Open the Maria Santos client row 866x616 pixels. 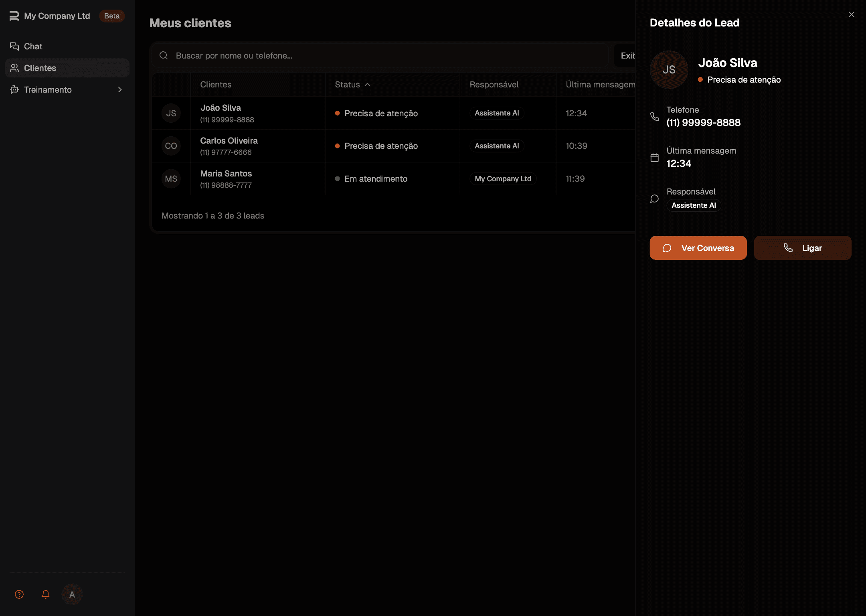pyautogui.click(x=226, y=179)
